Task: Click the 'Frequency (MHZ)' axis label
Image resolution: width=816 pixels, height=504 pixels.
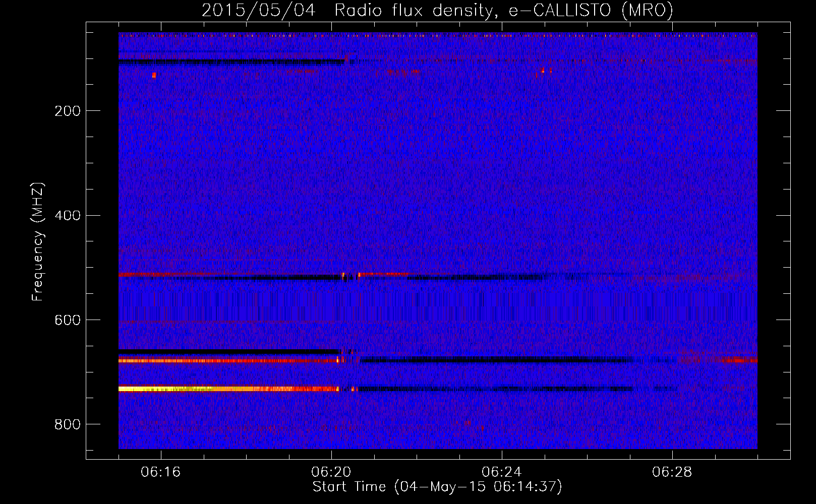Action: click(x=38, y=242)
